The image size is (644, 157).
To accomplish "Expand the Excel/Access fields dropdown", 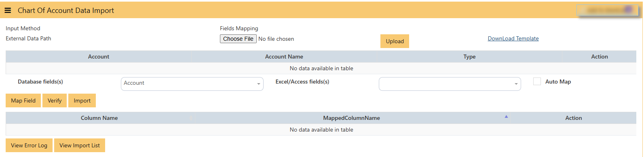I will (450, 84).
